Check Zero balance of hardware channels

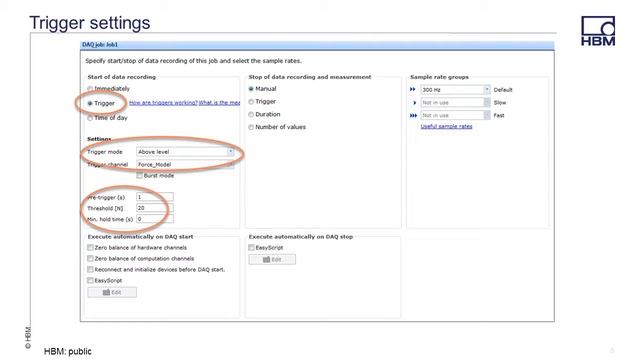[90, 247]
